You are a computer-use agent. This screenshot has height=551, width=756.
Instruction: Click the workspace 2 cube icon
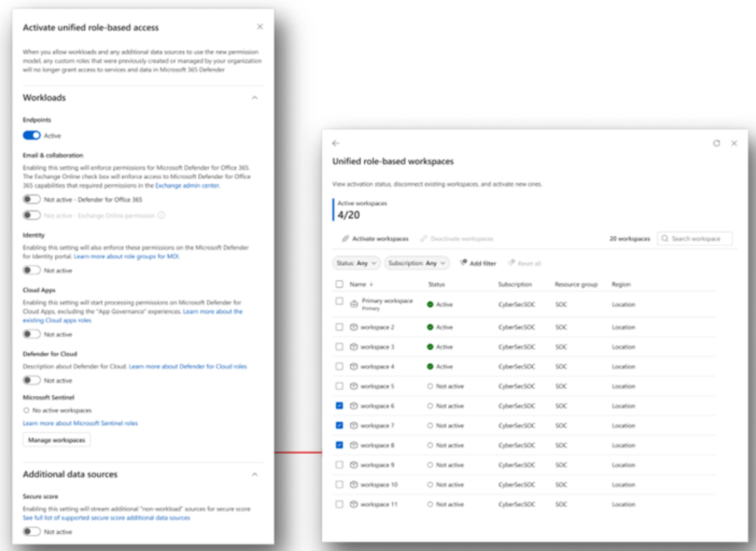point(354,328)
